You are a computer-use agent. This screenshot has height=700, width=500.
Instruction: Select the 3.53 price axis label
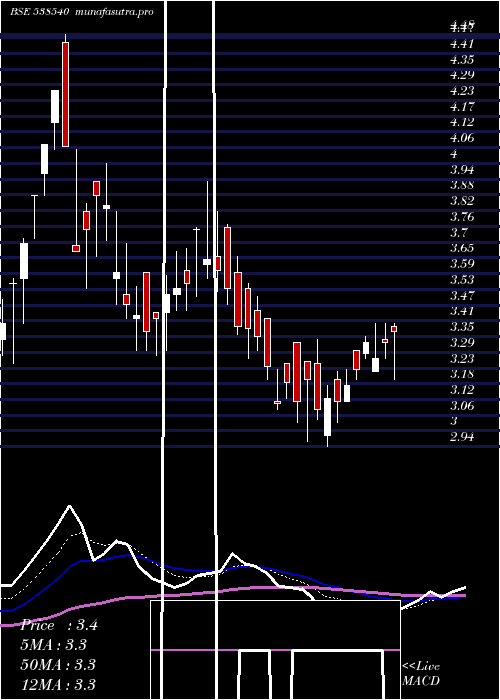[462, 280]
